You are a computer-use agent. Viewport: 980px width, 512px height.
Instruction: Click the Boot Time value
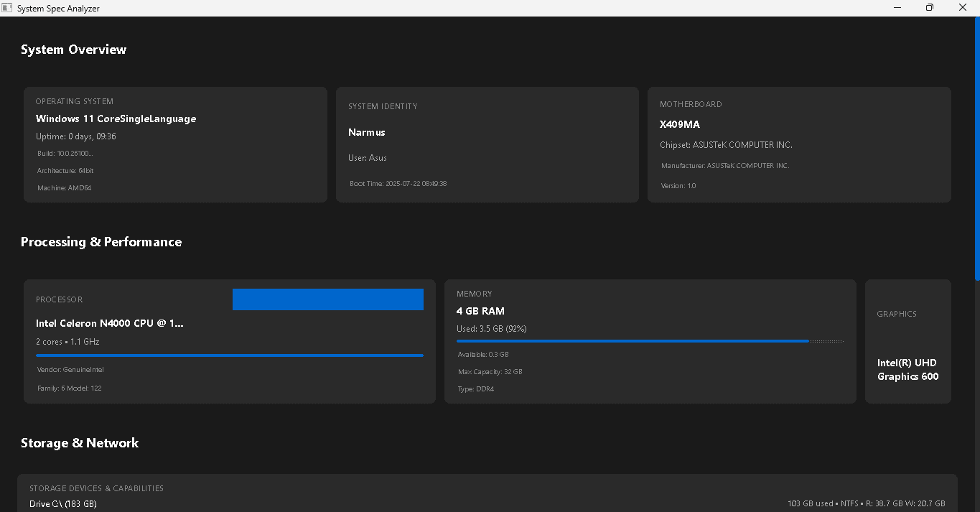[x=398, y=184]
